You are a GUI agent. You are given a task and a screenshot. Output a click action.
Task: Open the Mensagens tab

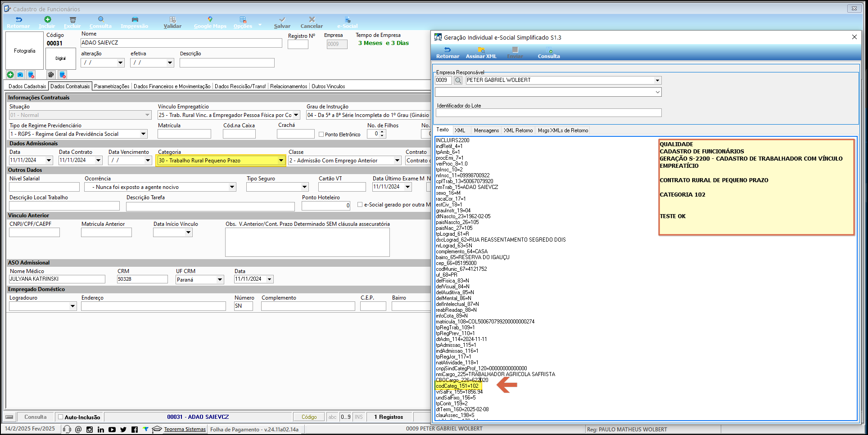coord(486,130)
